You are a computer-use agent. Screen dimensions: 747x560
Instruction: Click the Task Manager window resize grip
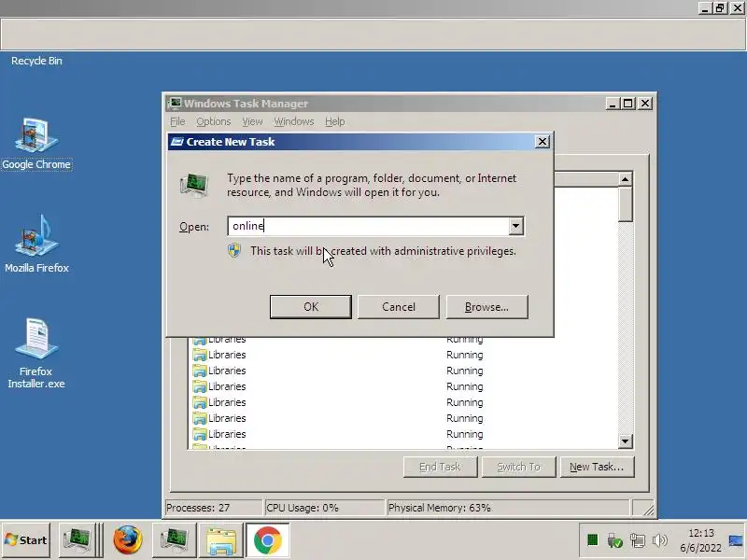pyautogui.click(x=648, y=509)
